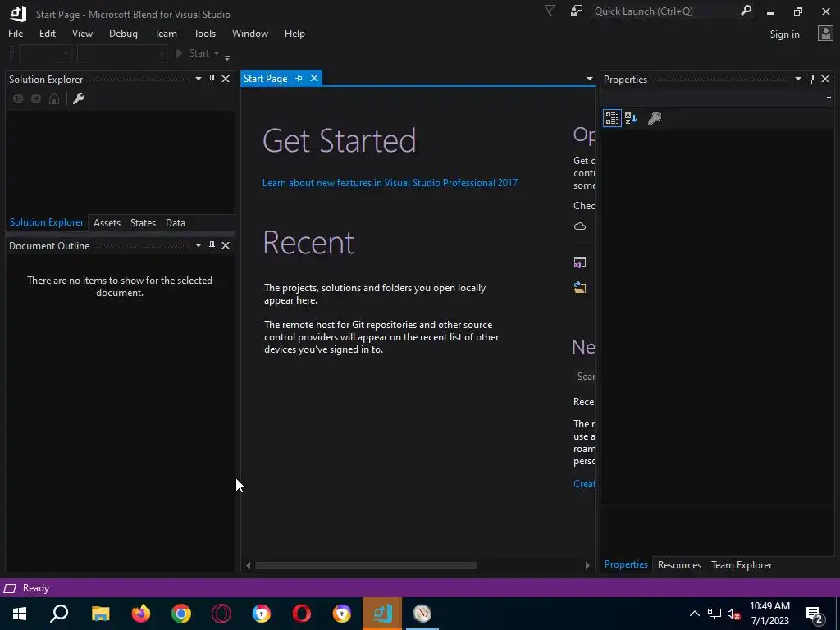The height and width of the screenshot is (630, 840).
Task: Click Start Page horizontal scrollbar right arrow
Action: pos(587,566)
